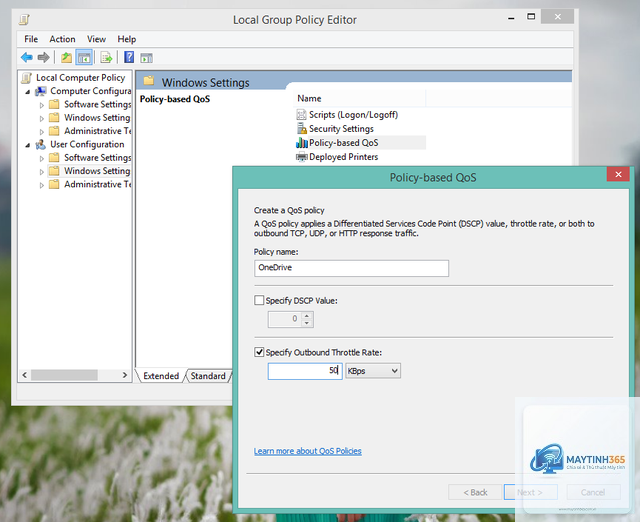Expand Windows Settings under Computer Configuration
This screenshot has width=640, height=522.
coord(42,119)
